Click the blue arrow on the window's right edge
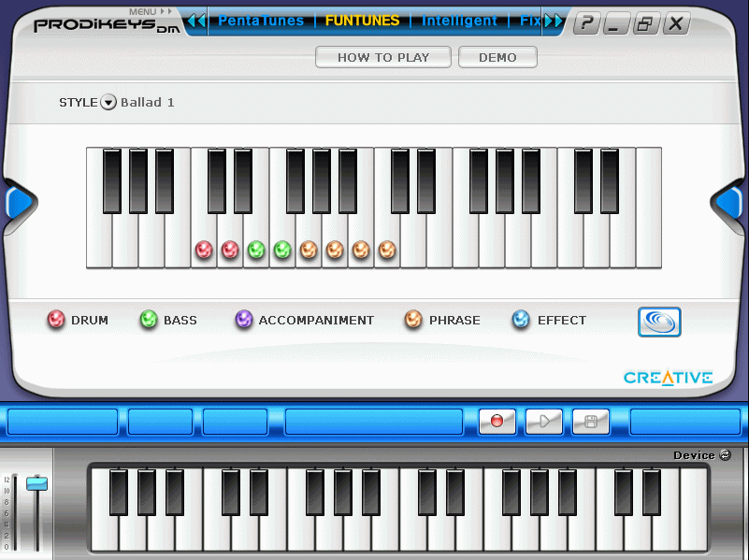 click(x=729, y=203)
